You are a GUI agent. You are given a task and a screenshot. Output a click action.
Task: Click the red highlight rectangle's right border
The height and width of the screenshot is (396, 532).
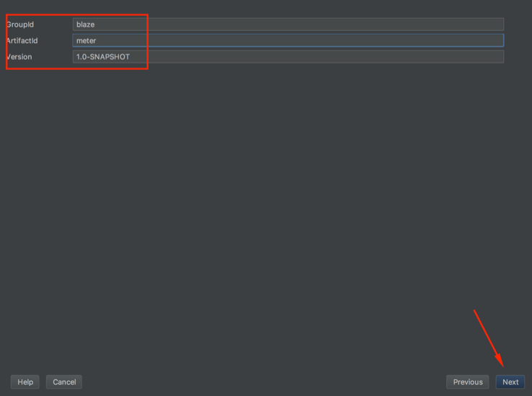(147, 42)
